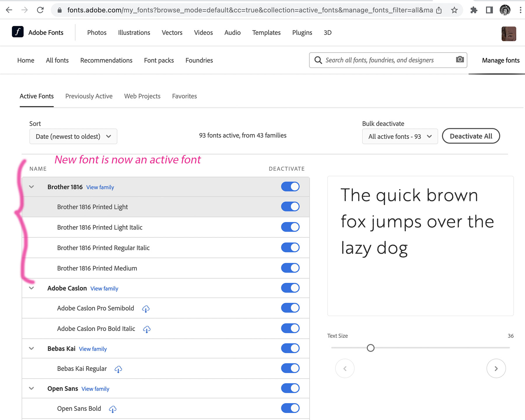
Task: Click the cloud icon beside Adobe Caslon Pro Semibold
Action: click(146, 309)
